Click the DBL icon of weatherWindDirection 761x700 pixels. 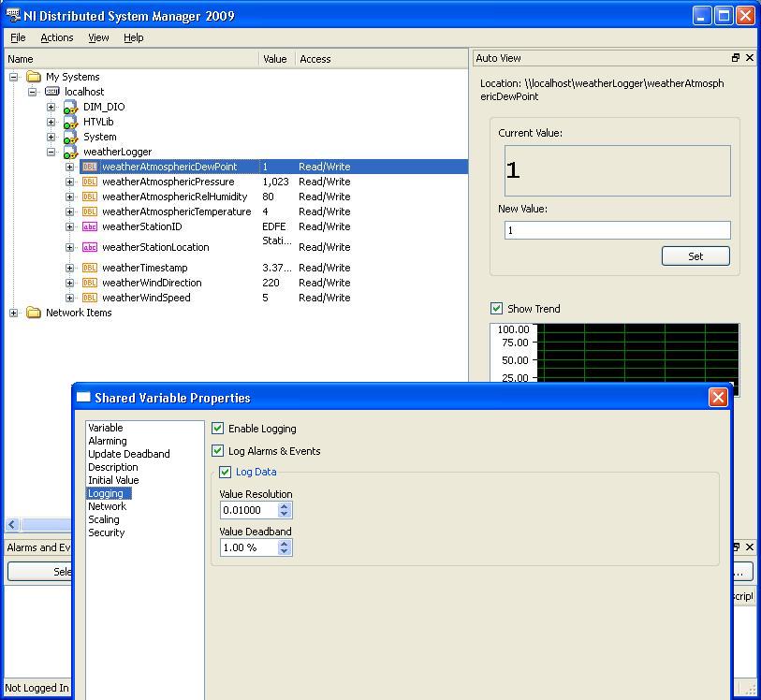89,283
